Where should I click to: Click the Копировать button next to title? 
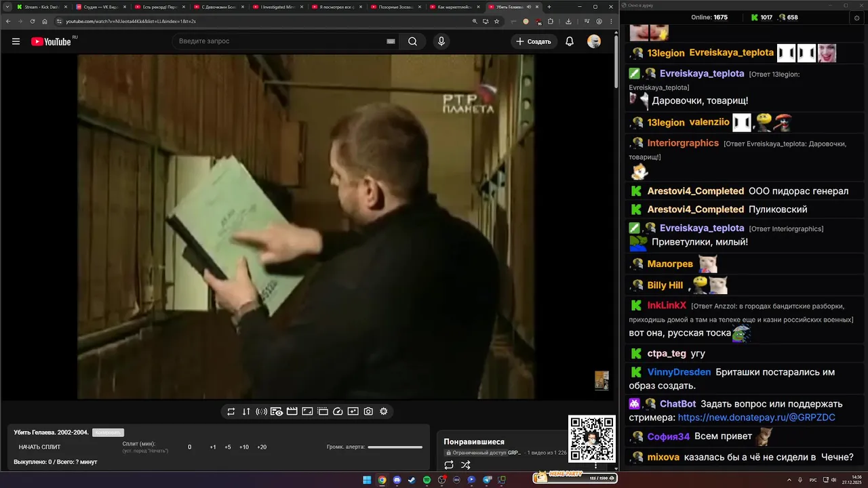108,432
